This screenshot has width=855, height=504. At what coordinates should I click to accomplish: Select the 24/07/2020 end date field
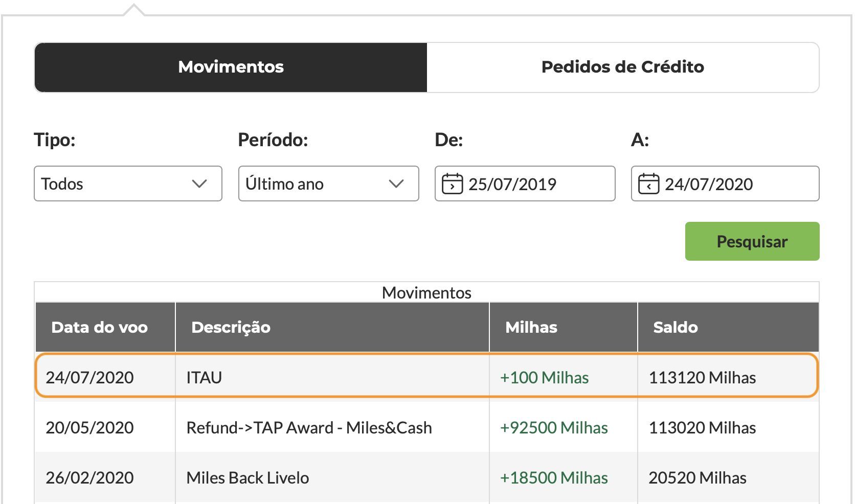click(x=725, y=184)
